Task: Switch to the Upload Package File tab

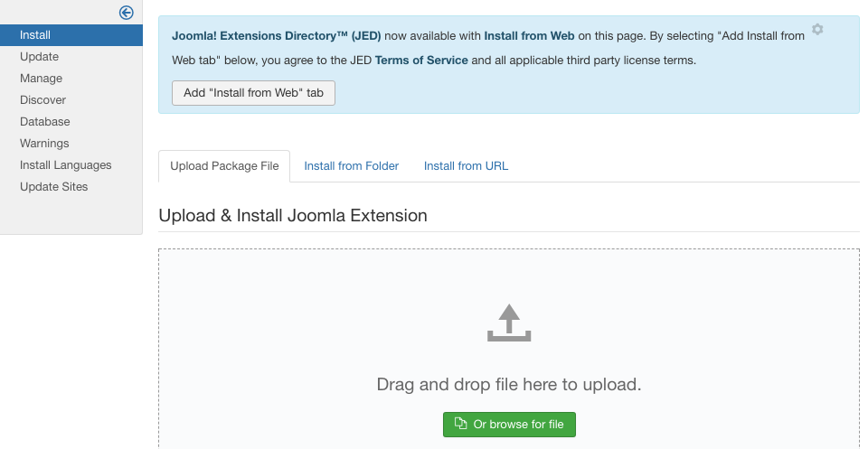Action: [x=224, y=166]
